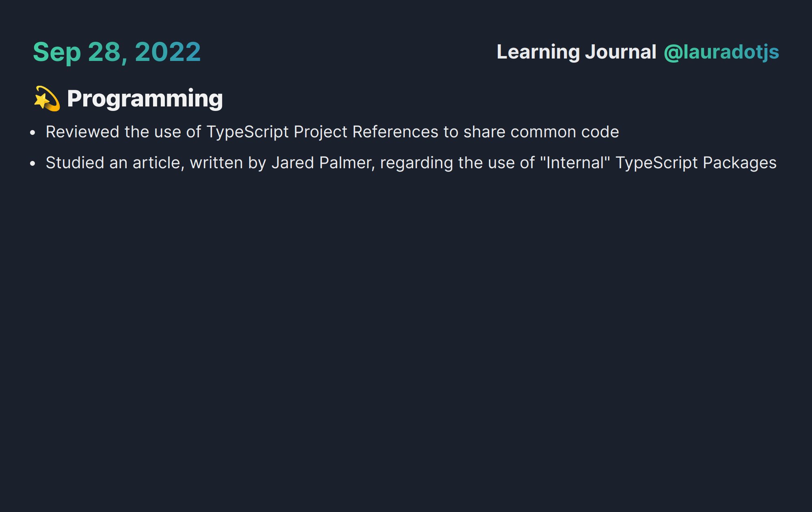
Task: Click the phrase TypeScript Project References
Action: 322,132
